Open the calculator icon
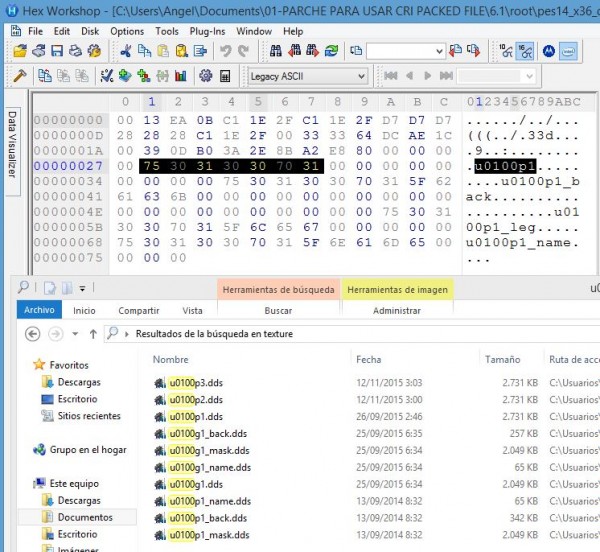 coord(225,76)
